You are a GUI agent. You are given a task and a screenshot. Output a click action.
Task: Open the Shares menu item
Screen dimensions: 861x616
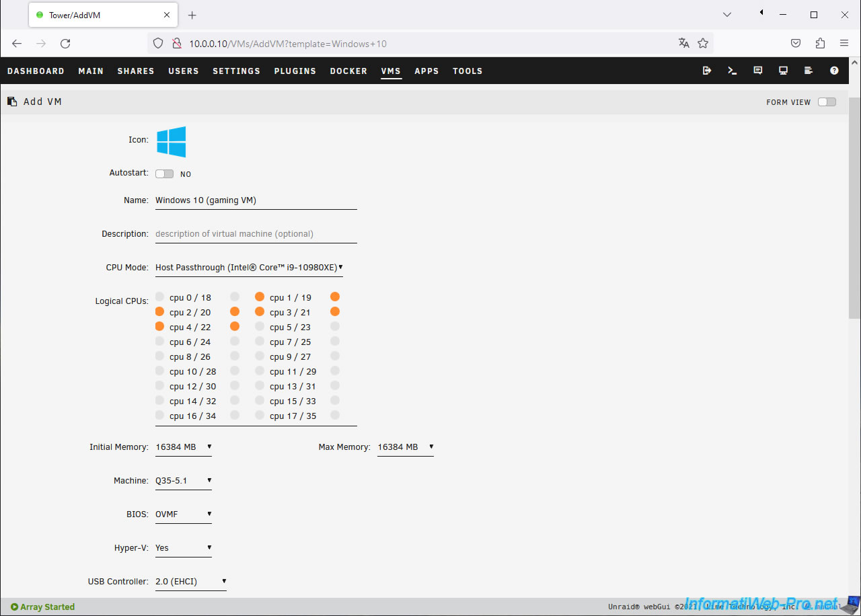click(136, 71)
